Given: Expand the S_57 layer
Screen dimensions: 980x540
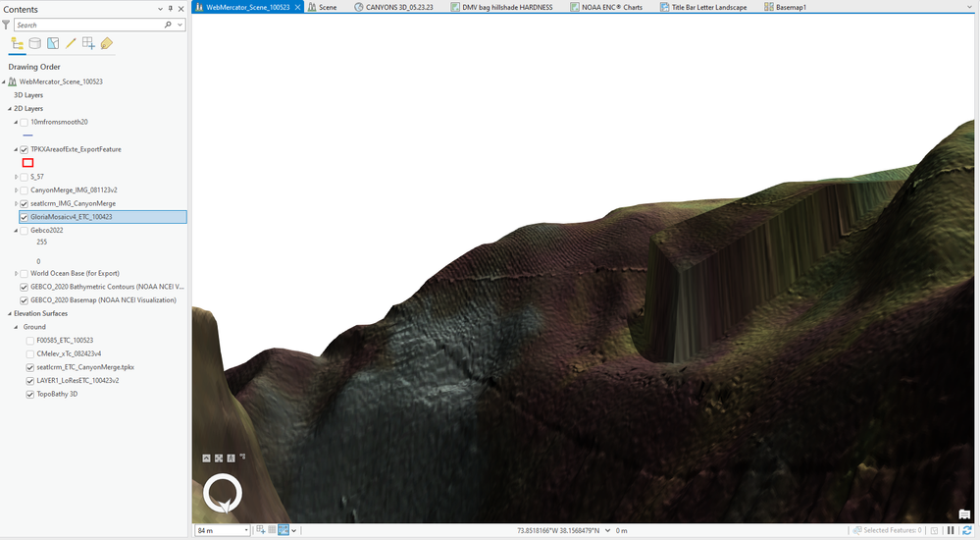Looking at the screenshot, I should point(16,177).
